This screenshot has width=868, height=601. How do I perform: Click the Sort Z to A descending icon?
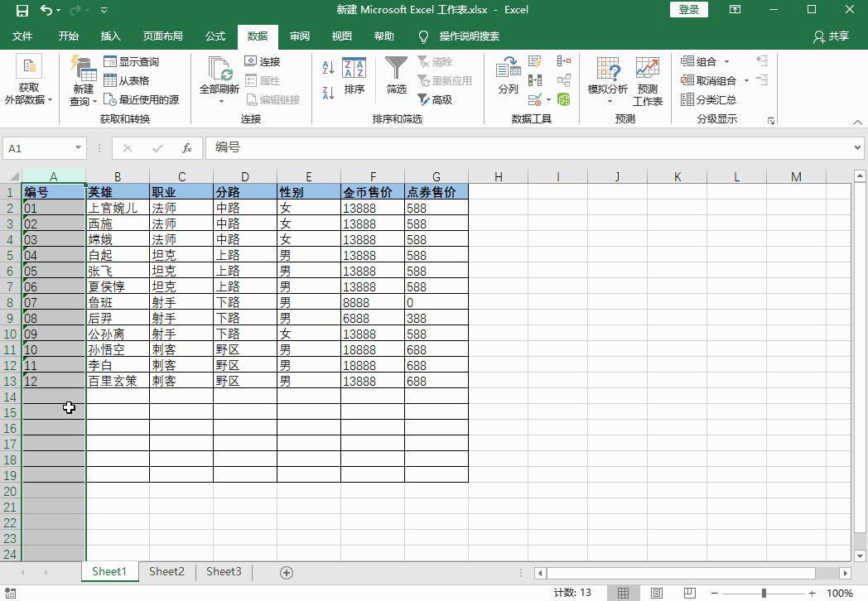coord(328,93)
